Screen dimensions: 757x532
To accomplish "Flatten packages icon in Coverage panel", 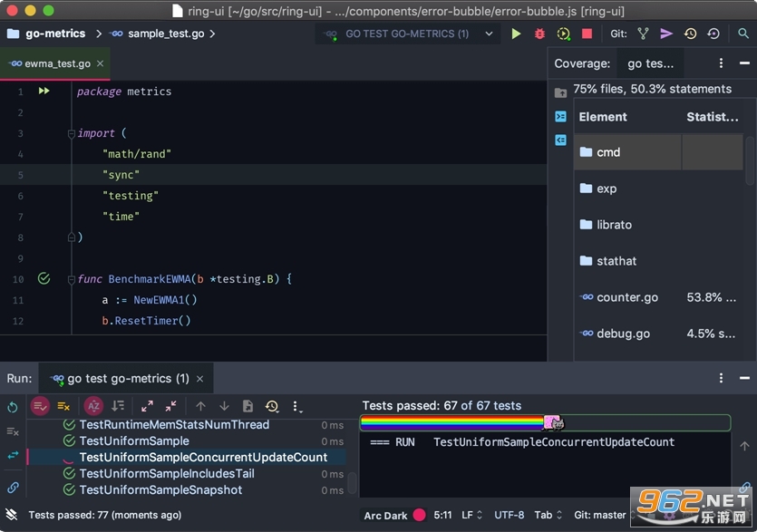I will coord(560,116).
